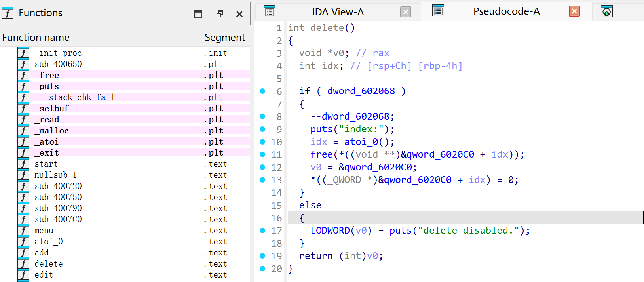Select the _puts function entry

tap(125, 86)
